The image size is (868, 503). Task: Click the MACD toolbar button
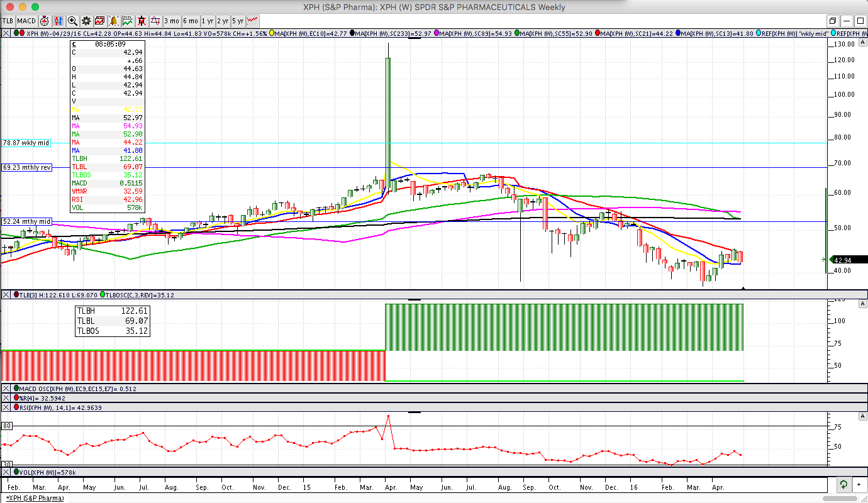(x=26, y=21)
